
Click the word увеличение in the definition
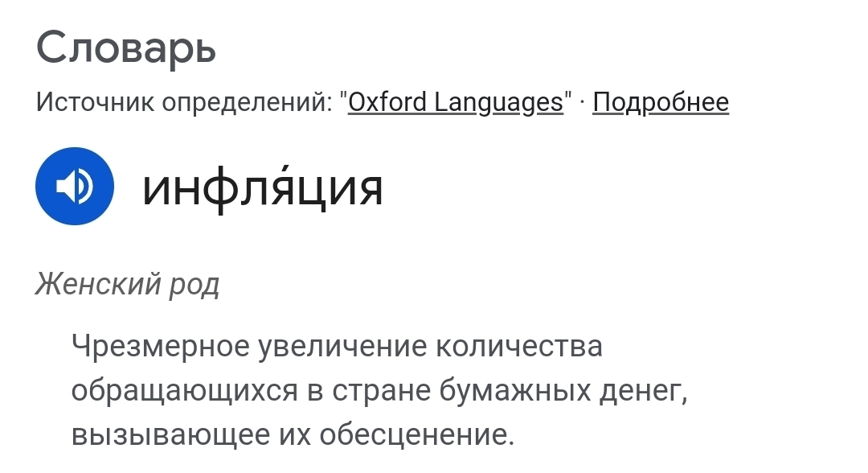[341, 347]
